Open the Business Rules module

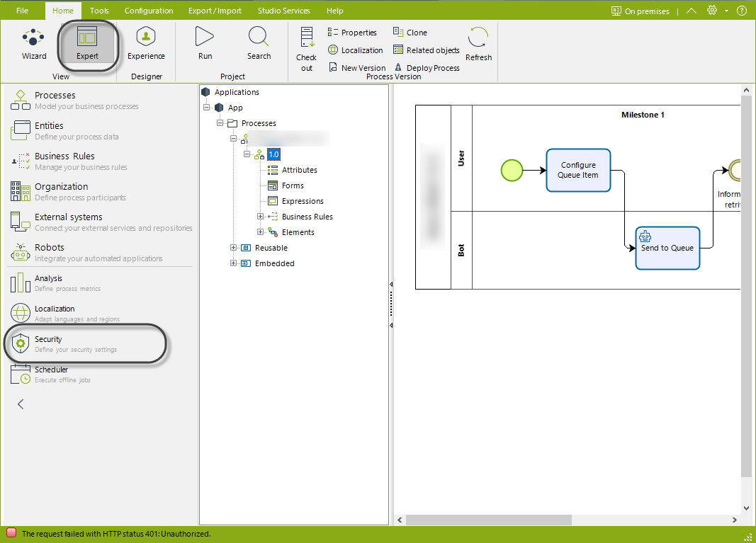(x=69, y=161)
